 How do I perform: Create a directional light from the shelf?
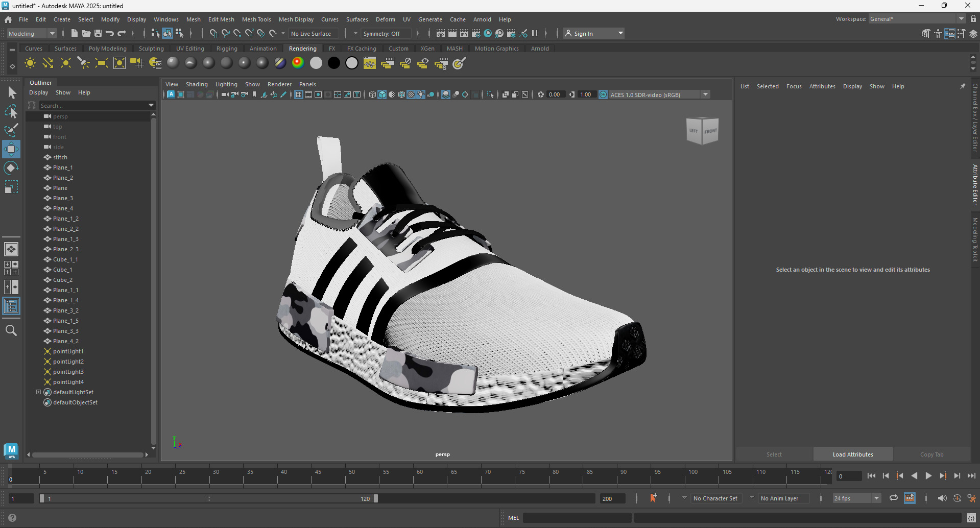pos(48,63)
